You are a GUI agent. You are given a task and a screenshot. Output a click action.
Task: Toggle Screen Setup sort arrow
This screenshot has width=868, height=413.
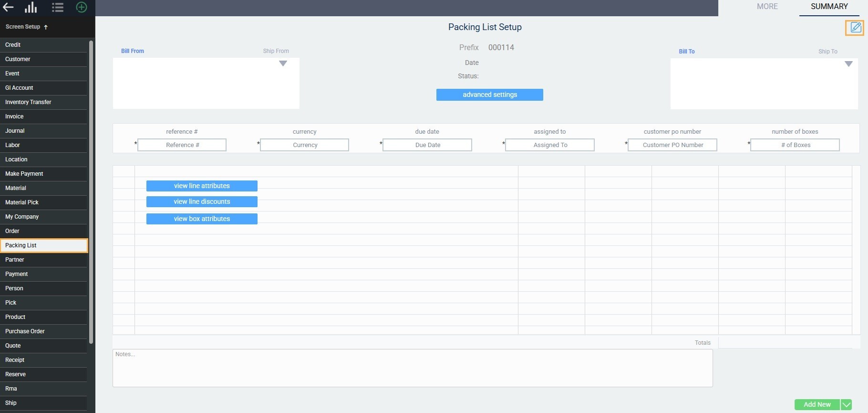(46, 27)
